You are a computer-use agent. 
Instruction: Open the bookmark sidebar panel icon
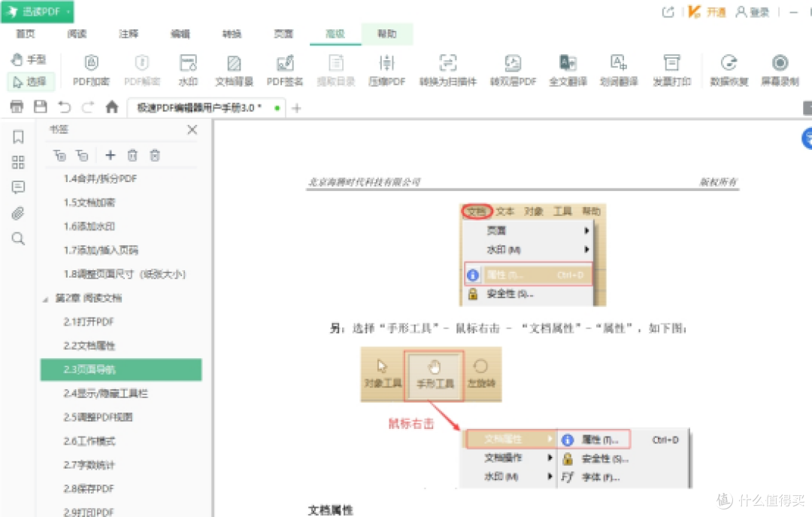coord(18,137)
